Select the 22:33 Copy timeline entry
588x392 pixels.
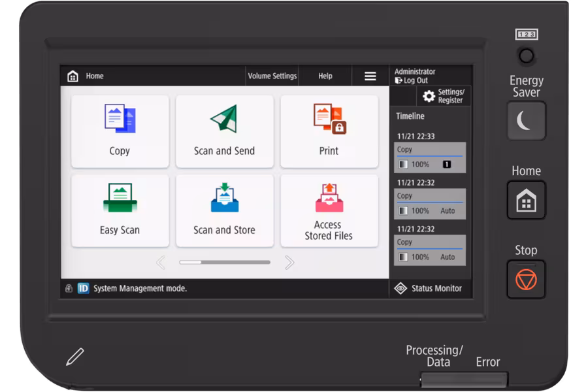pyautogui.click(x=430, y=157)
